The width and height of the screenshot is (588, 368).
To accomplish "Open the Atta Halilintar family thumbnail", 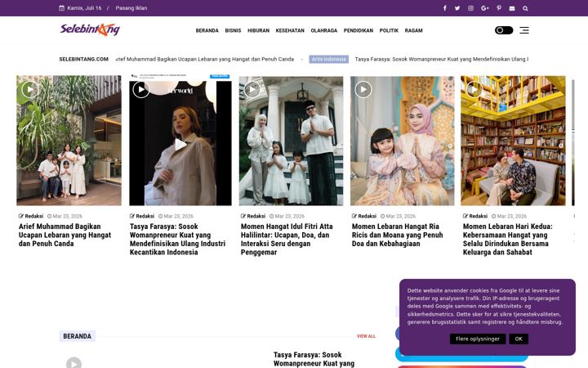I will click(291, 141).
